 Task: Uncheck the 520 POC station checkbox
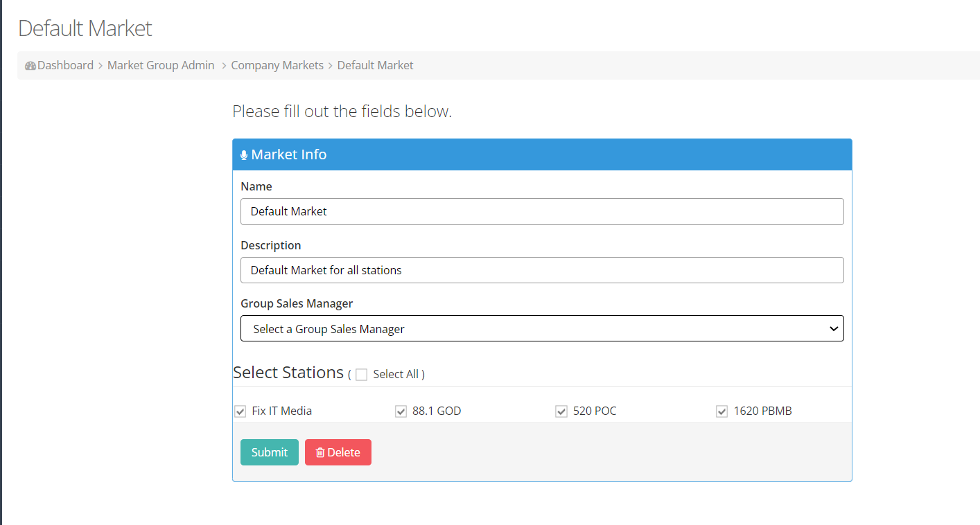point(561,411)
